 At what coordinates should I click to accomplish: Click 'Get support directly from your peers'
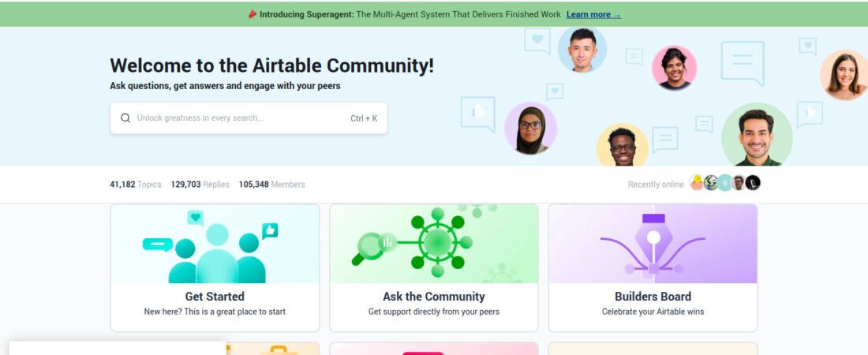[x=434, y=312]
